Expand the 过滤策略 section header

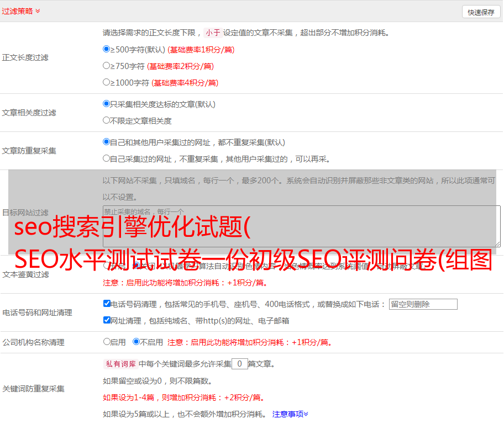[x=21, y=11]
